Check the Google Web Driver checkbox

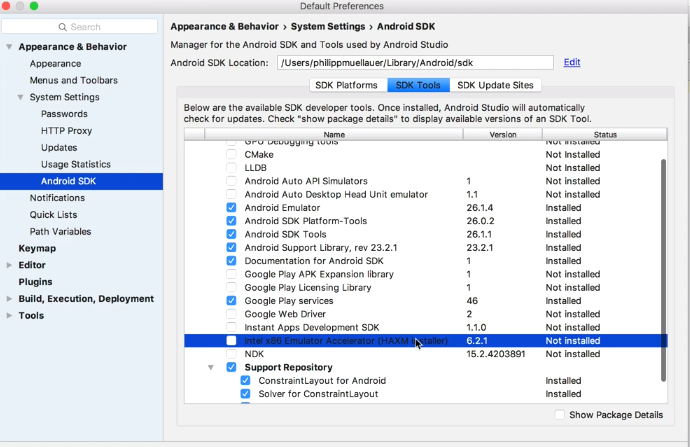[x=231, y=314]
